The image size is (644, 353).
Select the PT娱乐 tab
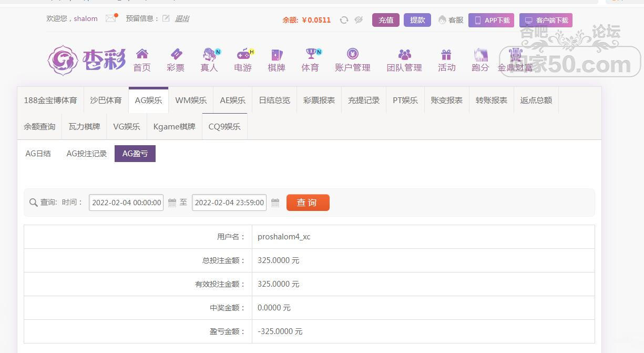click(405, 100)
